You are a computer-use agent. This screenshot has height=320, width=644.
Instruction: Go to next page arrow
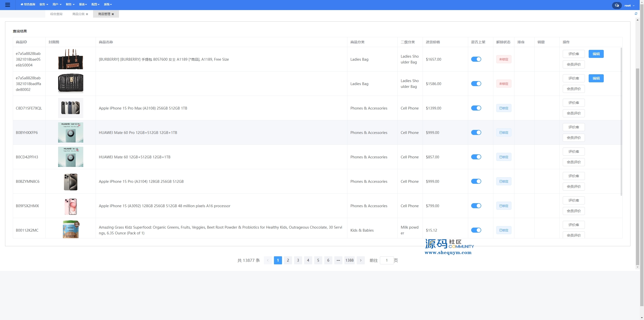point(361,260)
